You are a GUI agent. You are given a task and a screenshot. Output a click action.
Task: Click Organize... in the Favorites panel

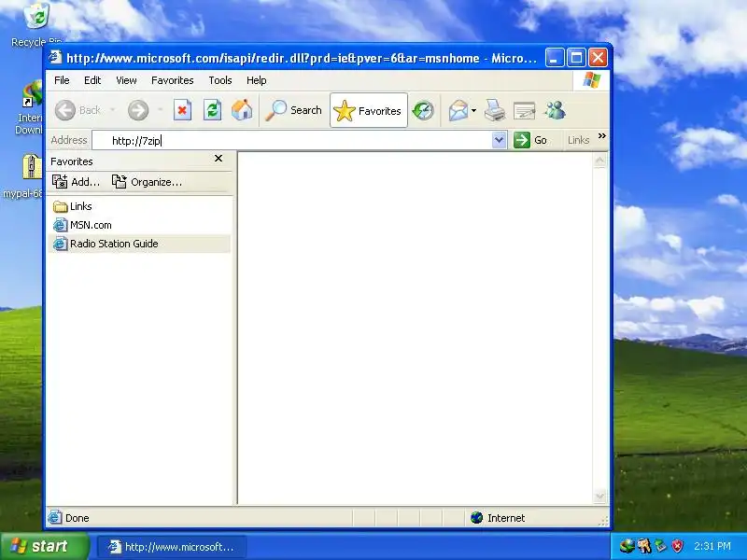coord(147,182)
